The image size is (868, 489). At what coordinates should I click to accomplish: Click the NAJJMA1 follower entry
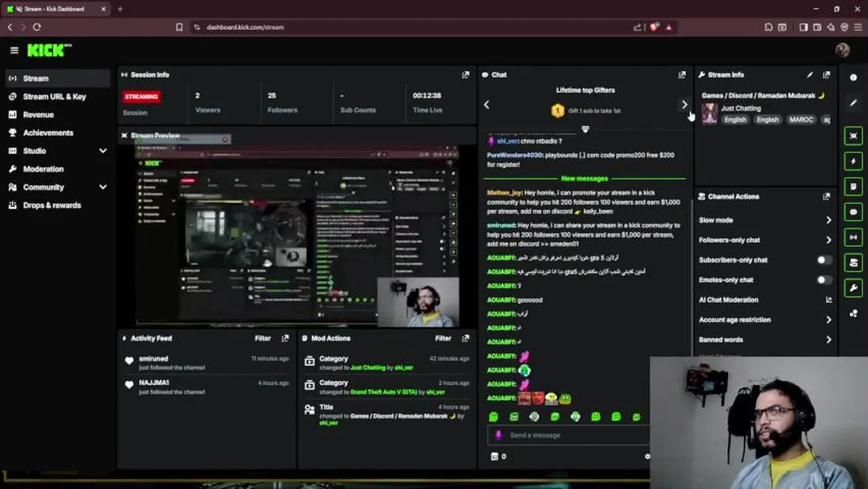(x=206, y=387)
